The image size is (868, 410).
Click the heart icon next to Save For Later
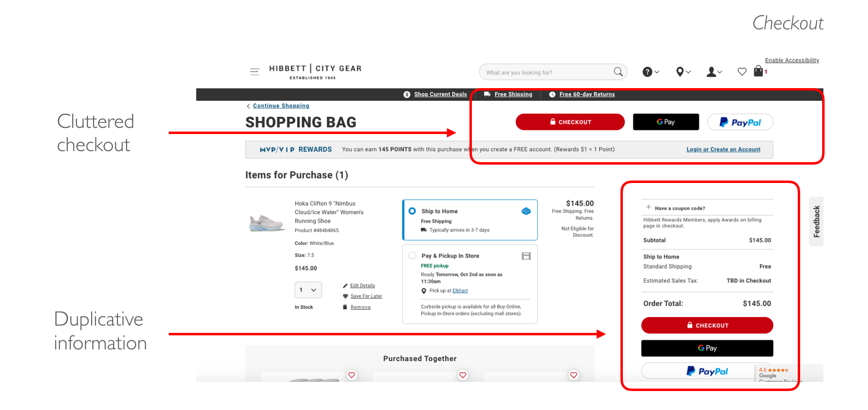coord(345,296)
